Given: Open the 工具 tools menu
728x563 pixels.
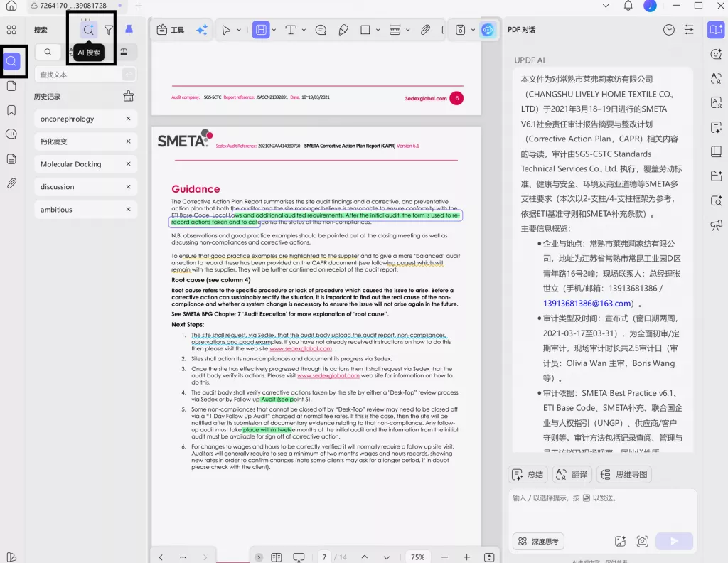Looking at the screenshot, I should (x=171, y=30).
